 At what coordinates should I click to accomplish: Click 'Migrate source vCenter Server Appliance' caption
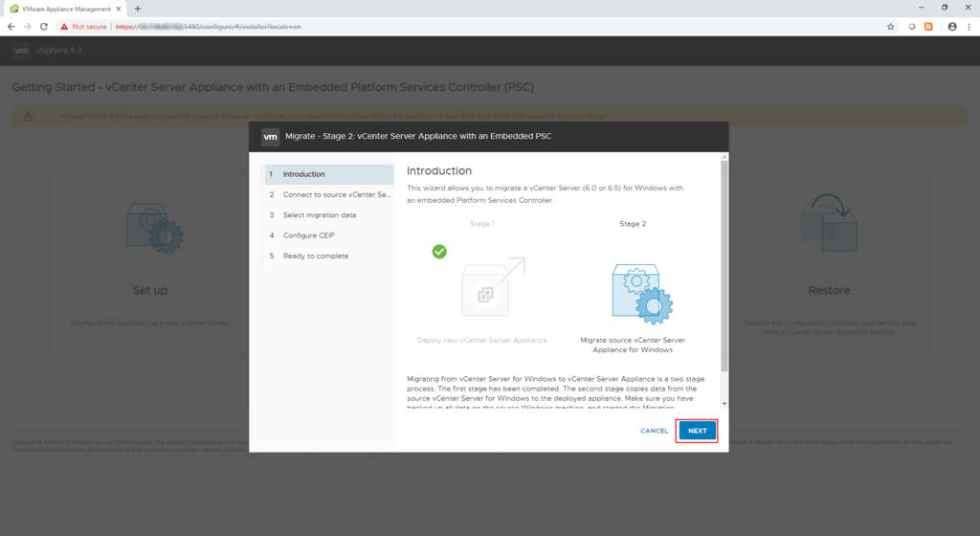(x=633, y=345)
